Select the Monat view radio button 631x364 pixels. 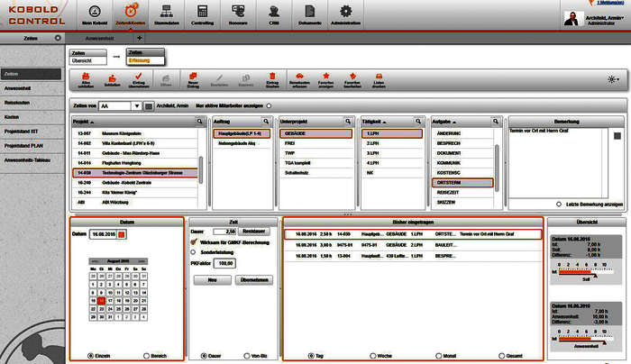pos(439,356)
